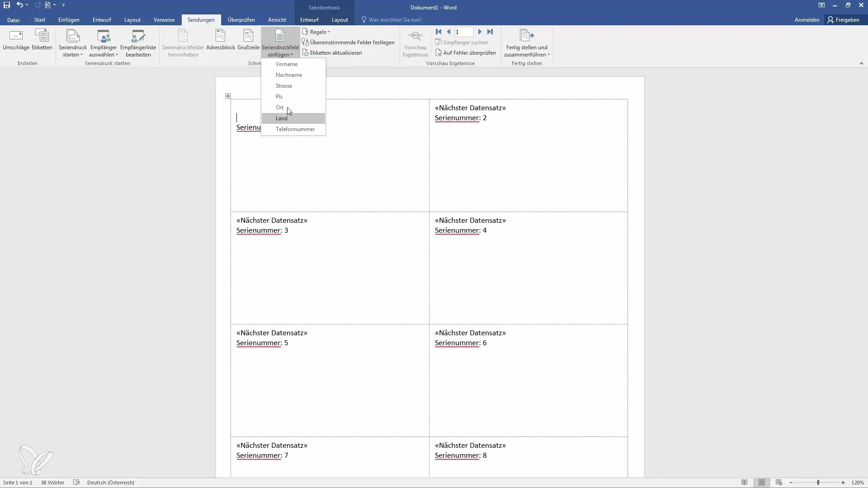Choose Land from the merge field list
The height and width of the screenshot is (488, 868).
point(293,118)
